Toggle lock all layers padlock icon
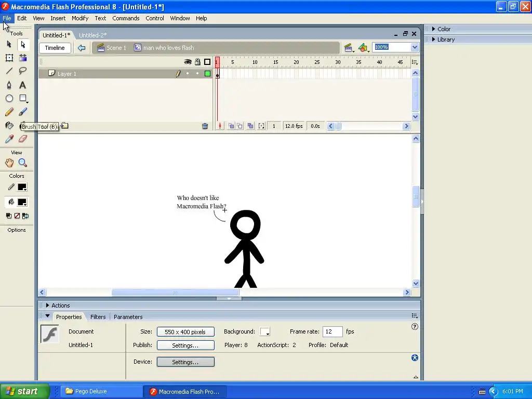The width and height of the screenshot is (532, 399). click(197, 62)
